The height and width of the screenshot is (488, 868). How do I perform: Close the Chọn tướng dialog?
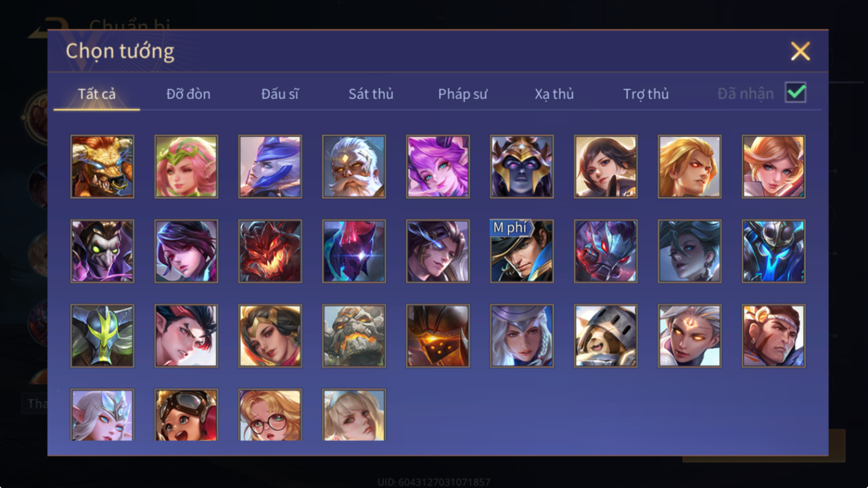[800, 51]
